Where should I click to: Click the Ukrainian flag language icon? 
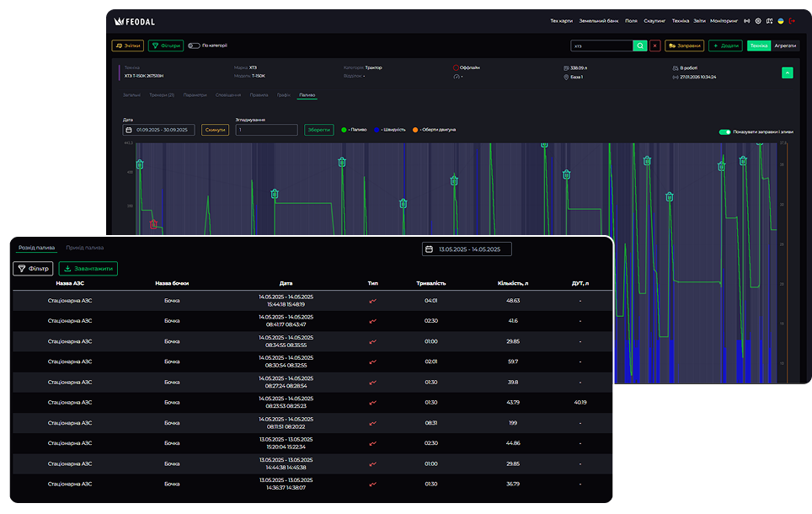point(781,20)
